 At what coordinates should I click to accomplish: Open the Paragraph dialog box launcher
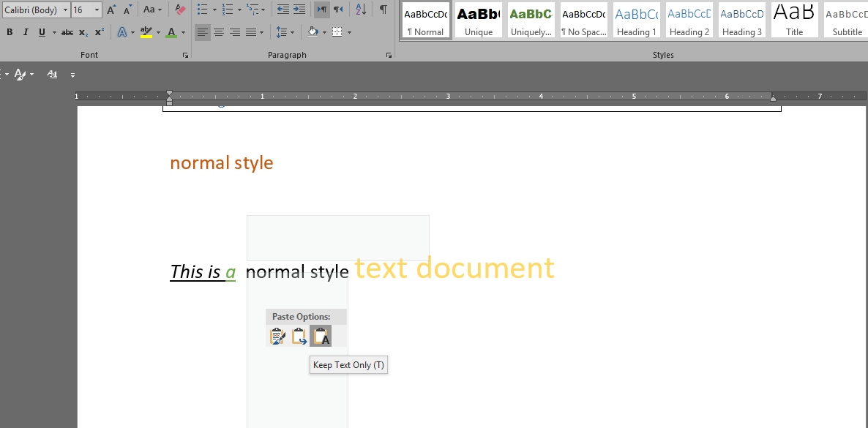[388, 56]
